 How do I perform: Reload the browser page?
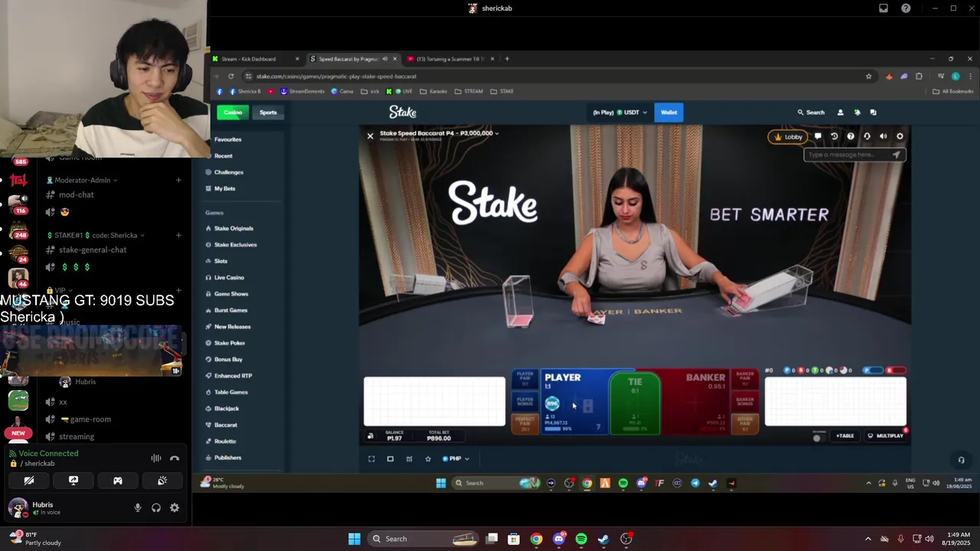click(x=231, y=77)
